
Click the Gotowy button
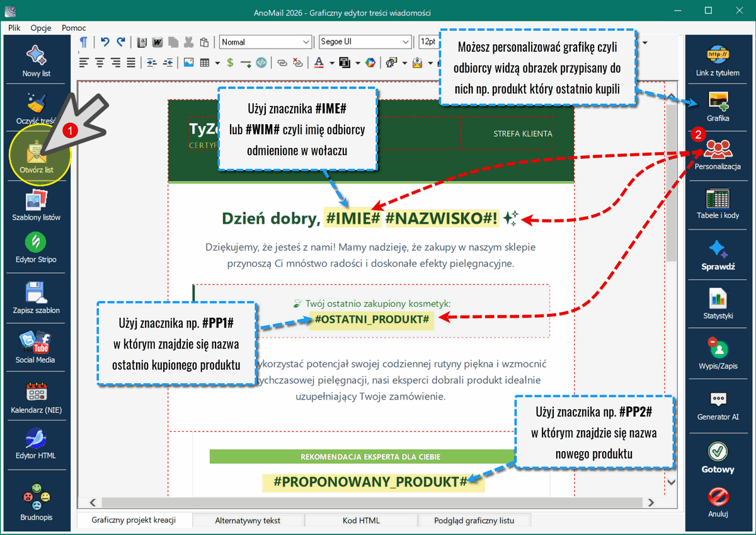point(718,458)
